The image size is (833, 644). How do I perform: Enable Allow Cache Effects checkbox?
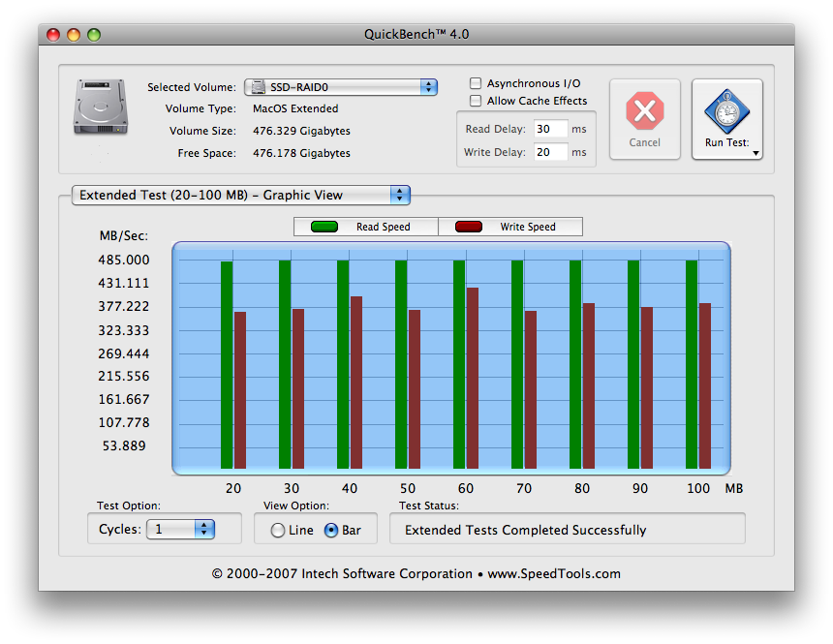coord(476,101)
